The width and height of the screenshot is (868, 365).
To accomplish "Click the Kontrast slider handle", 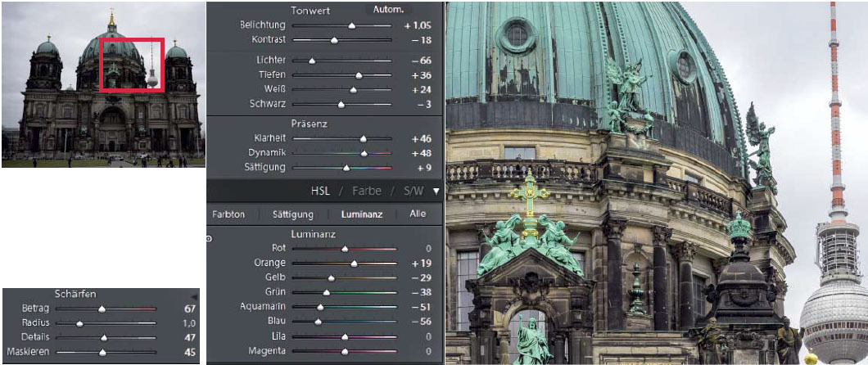I will point(334,40).
